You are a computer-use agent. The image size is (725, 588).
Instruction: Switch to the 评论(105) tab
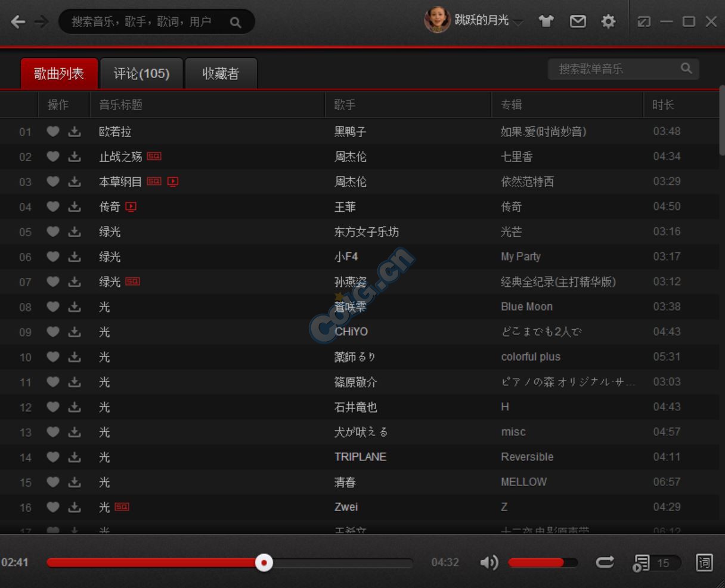pyautogui.click(x=141, y=73)
